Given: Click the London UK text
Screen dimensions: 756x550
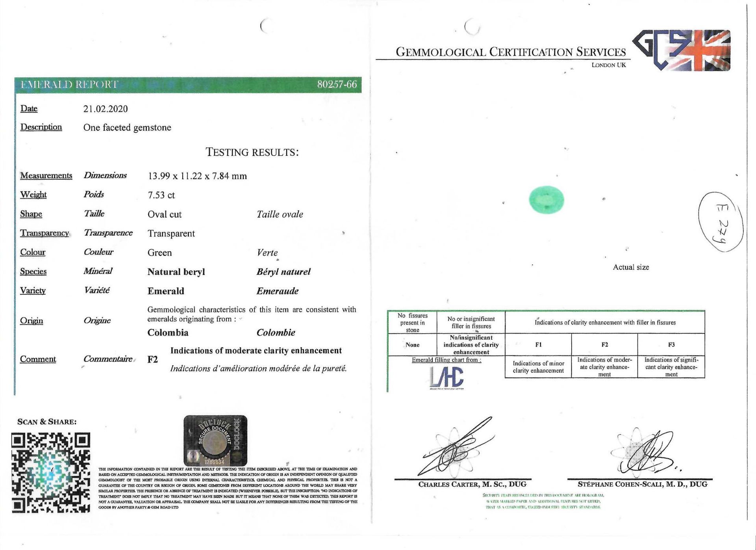Looking at the screenshot, I should click(x=608, y=65).
